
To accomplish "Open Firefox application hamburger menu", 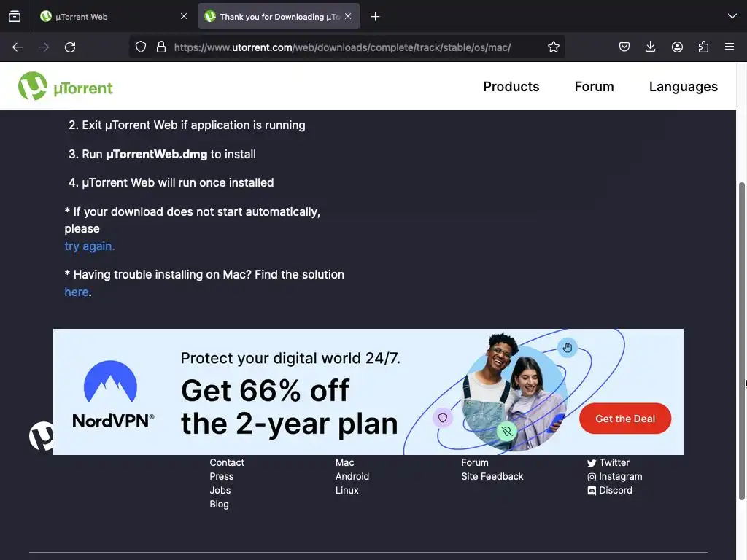I will pyautogui.click(x=729, y=47).
